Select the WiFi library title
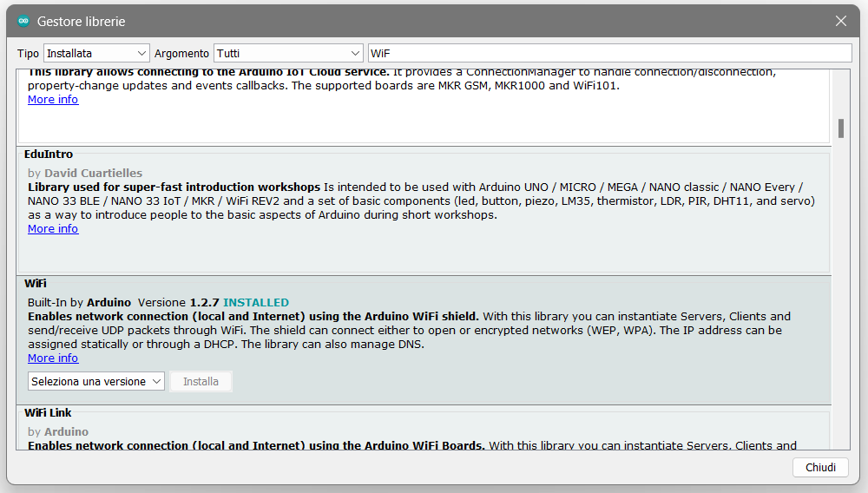 click(36, 284)
